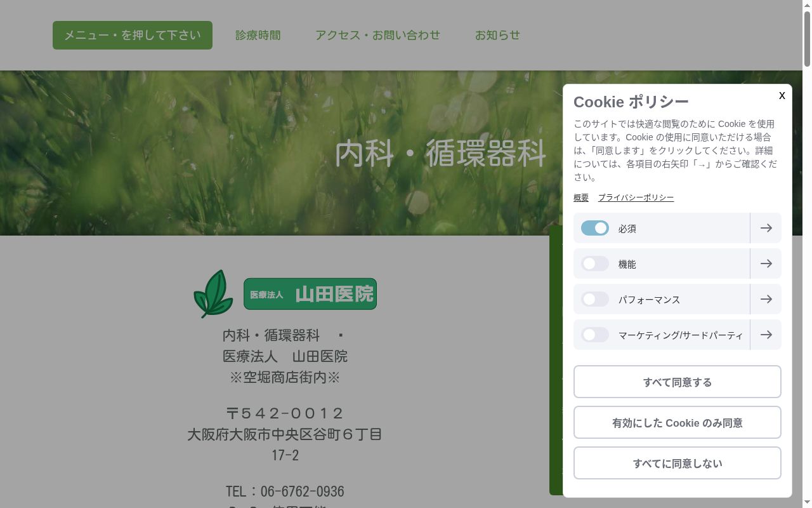Close the Cookie policy dialog
The height and width of the screenshot is (508, 812).
pos(782,95)
